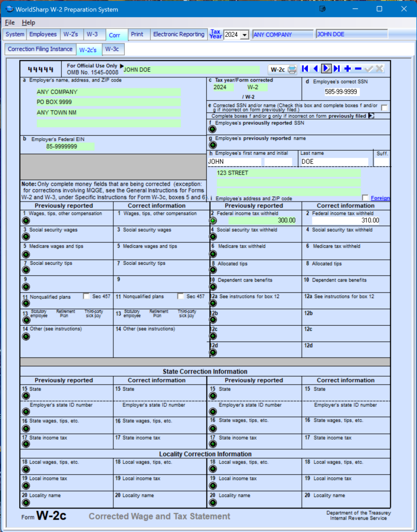Click the round indicator for previously reported SSN
The width and height of the screenshot is (417, 532).
213,129
